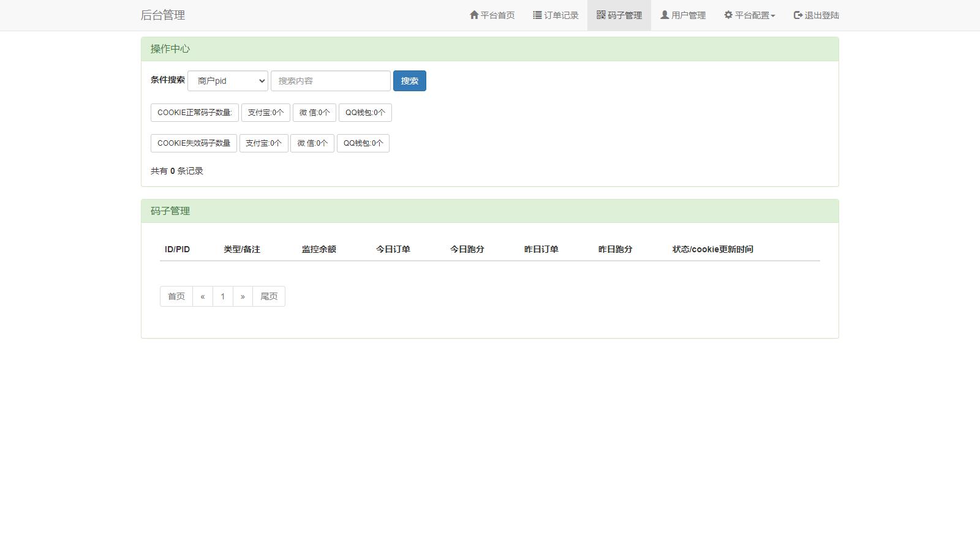This screenshot has height=551, width=980.
Task: Click the previous page « arrow
Action: [203, 296]
